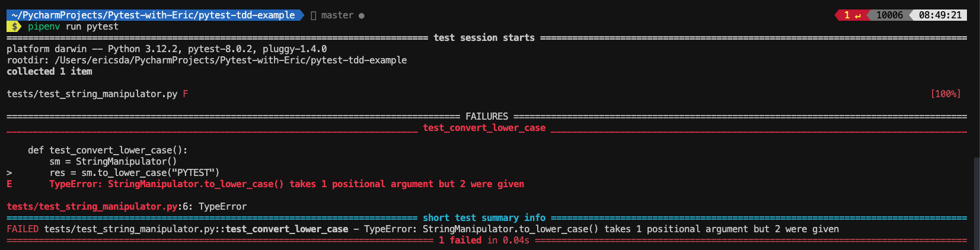Click the [100%] progress indicator
The image size is (980, 250).
(x=946, y=94)
